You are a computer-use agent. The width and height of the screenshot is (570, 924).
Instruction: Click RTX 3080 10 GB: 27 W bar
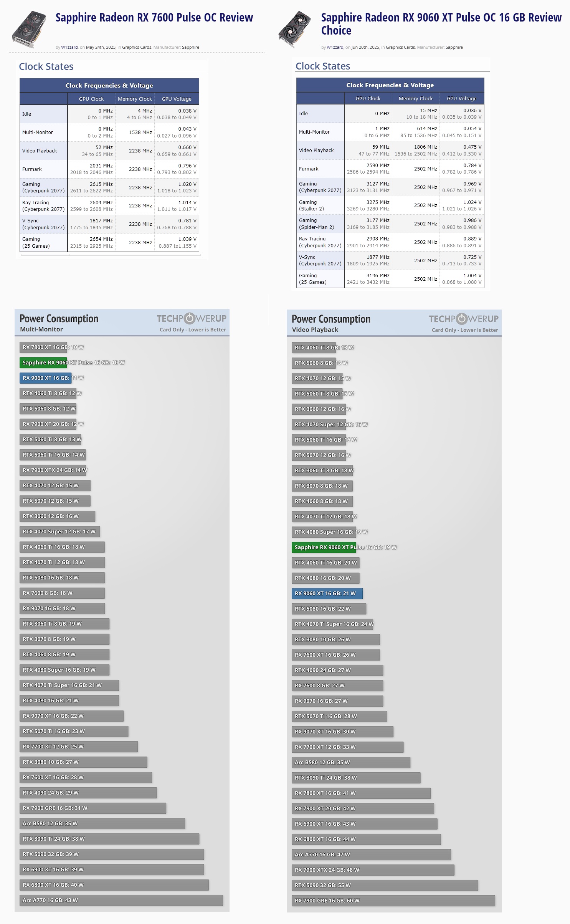[84, 762]
